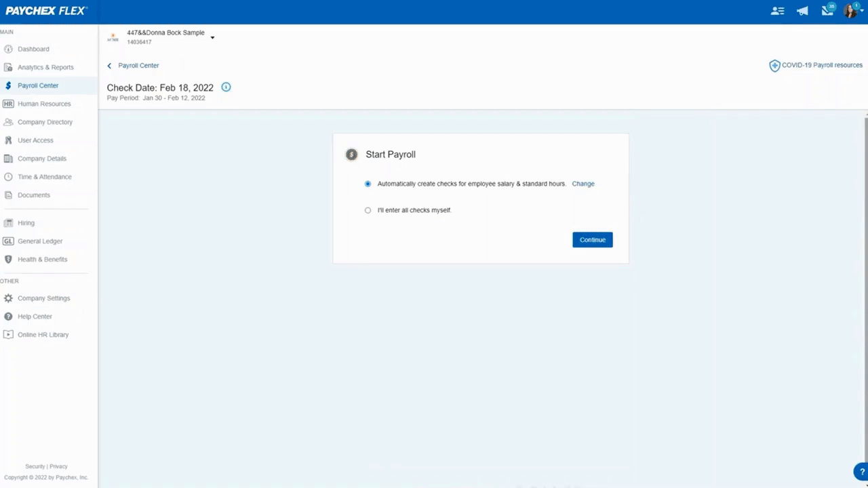Open the Dashboard menu item
868x488 pixels.
(33, 49)
